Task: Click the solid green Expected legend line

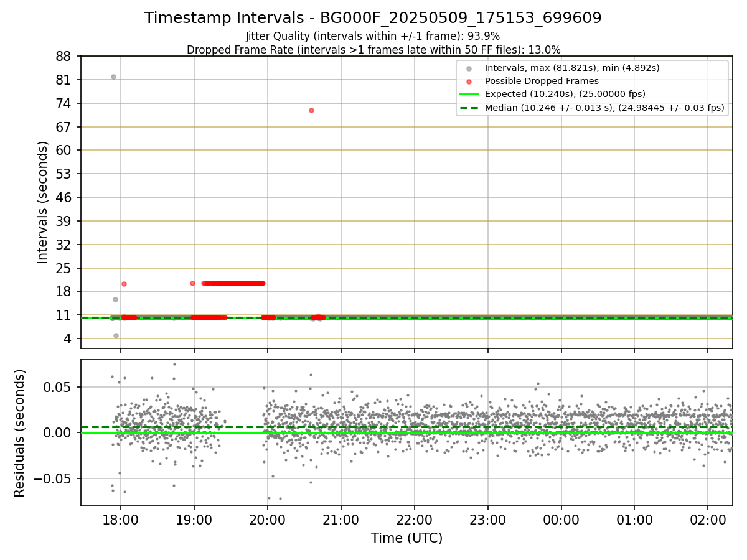Action: pyautogui.click(x=469, y=95)
